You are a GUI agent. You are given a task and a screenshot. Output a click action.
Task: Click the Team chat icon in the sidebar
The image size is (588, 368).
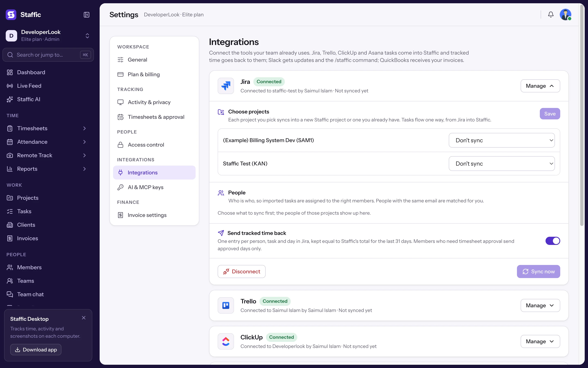click(x=10, y=294)
